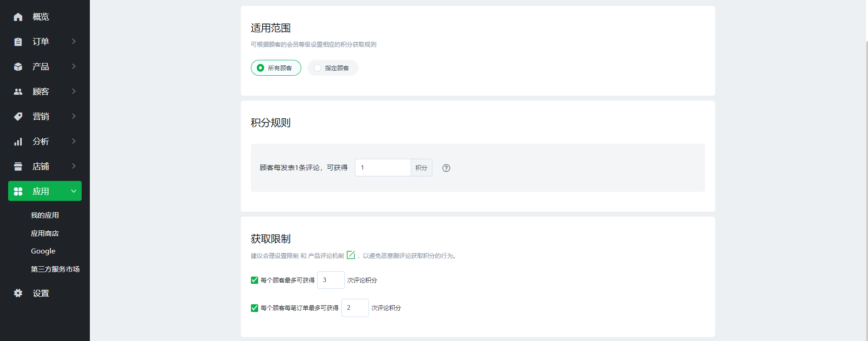Click the home icon next to 概览
This screenshot has height=341, width=868.
click(x=18, y=17)
